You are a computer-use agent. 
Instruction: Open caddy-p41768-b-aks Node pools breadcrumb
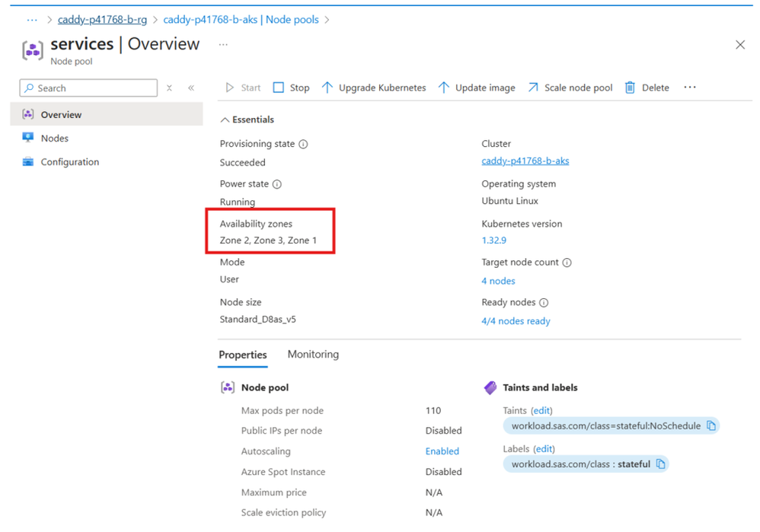241,19
